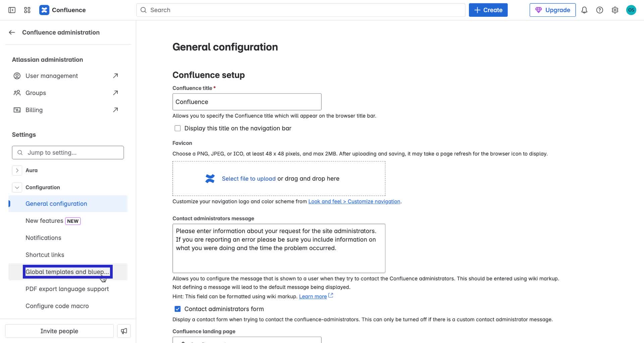Viewport: 644px width, 343px height.
Task: Open Look and feel Customize navigation link
Action: [354, 201]
